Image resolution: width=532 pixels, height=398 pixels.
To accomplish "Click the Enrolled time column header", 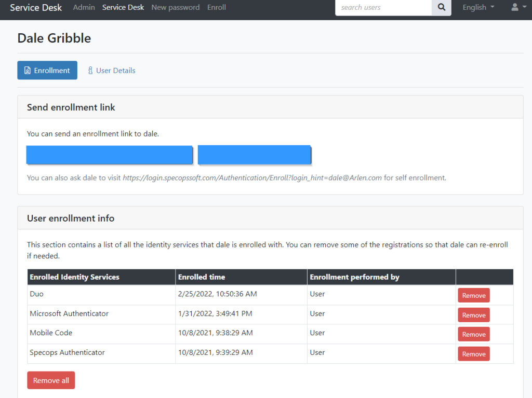I will 241,277.
